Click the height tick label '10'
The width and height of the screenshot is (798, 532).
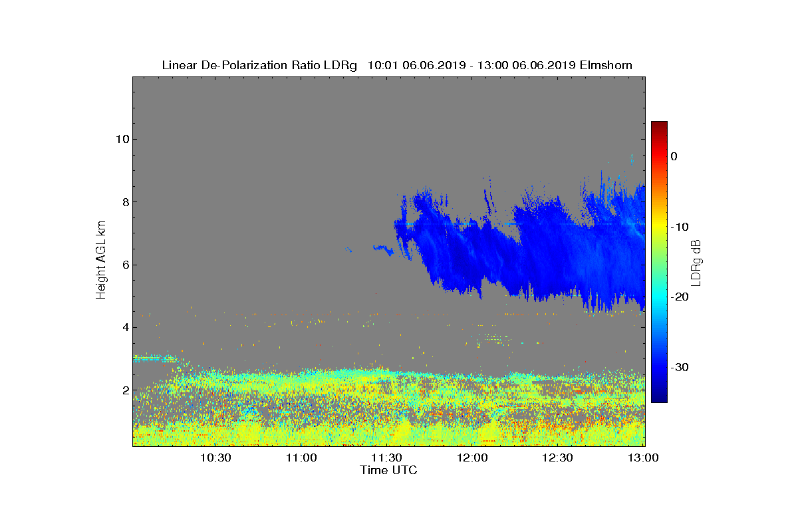click(121, 139)
